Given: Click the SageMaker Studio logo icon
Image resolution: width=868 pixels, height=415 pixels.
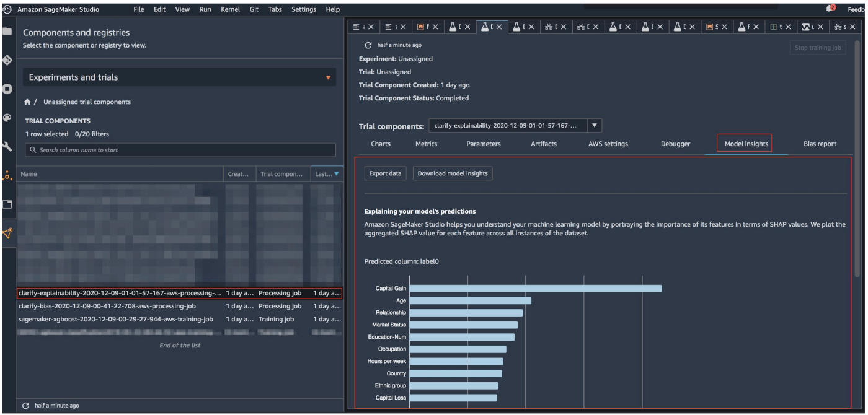Looking at the screenshot, I should 7,9.
